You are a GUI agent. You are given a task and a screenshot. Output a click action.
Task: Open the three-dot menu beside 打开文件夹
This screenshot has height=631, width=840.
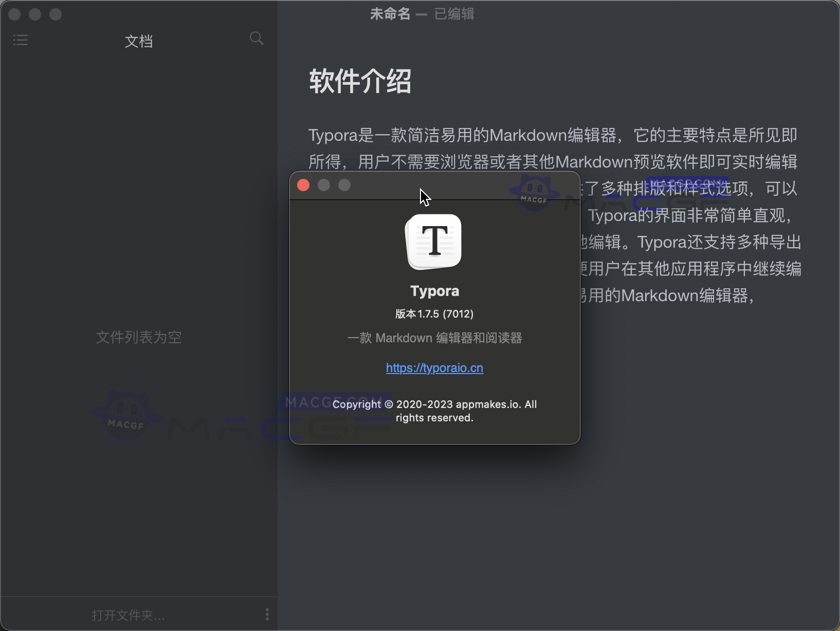pos(267,614)
